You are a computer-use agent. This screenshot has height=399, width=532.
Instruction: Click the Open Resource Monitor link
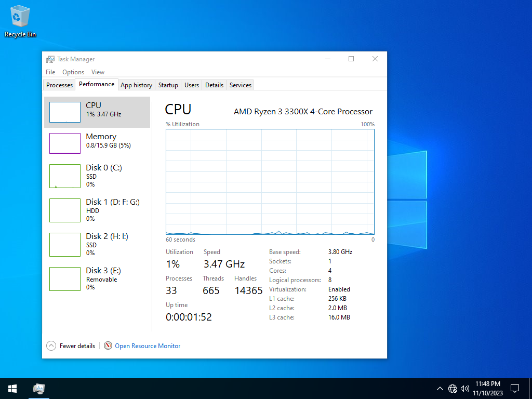click(148, 345)
